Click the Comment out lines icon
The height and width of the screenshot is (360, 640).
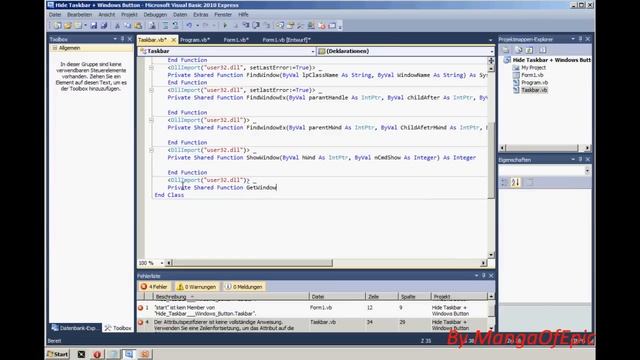[x=165, y=26]
